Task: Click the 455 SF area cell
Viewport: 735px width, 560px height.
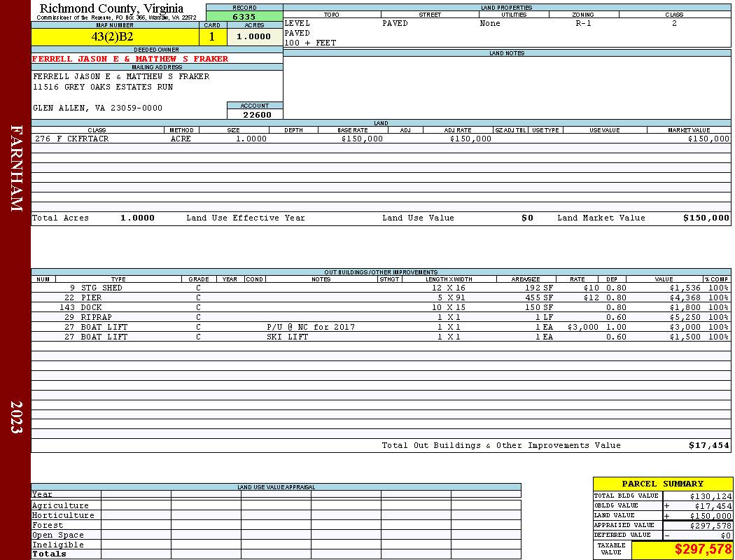Action: (x=538, y=297)
